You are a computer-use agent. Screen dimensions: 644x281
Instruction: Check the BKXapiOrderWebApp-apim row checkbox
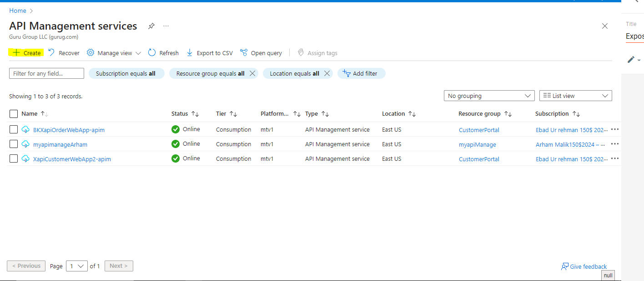pos(14,130)
